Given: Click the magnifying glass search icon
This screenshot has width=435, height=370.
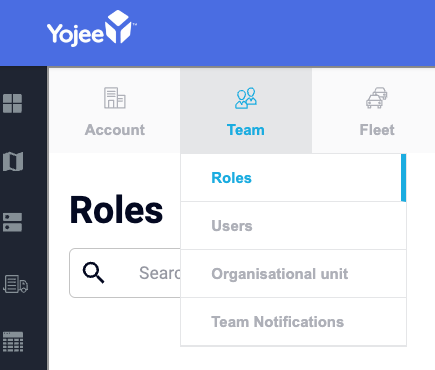Looking at the screenshot, I should tap(94, 273).
